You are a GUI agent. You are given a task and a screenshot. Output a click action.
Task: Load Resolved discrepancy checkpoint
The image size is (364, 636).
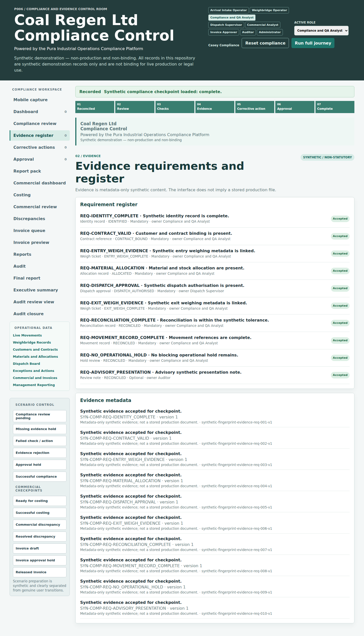[40, 537]
